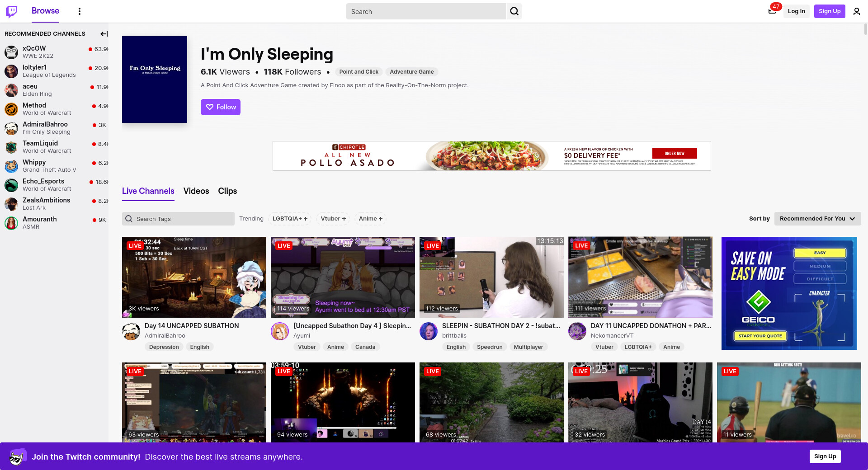Open Day 14 UNCAPPED SUBATHON title link
This screenshot has width=868, height=470.
[192, 326]
